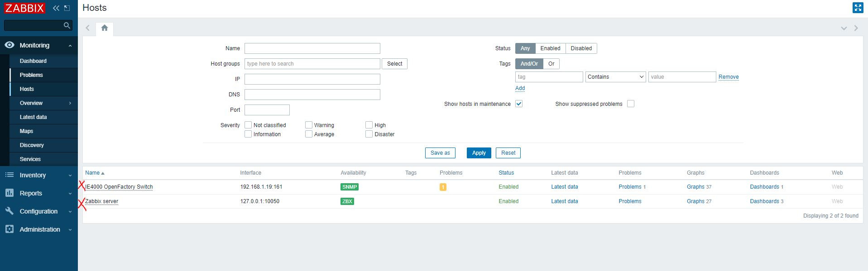This screenshot has width=868, height=271.
Task: Expand the Configuration menu section
Action: click(39, 211)
